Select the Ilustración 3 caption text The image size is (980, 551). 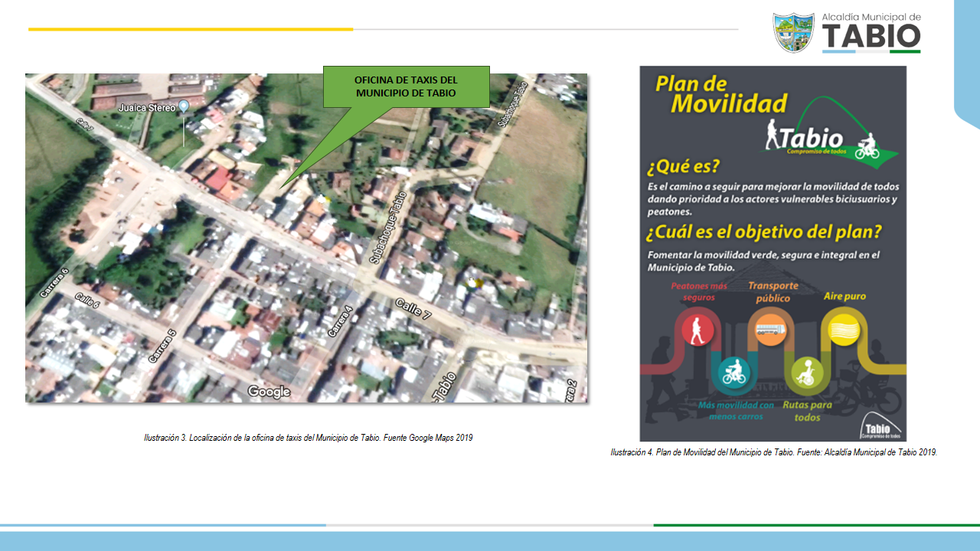point(308,438)
